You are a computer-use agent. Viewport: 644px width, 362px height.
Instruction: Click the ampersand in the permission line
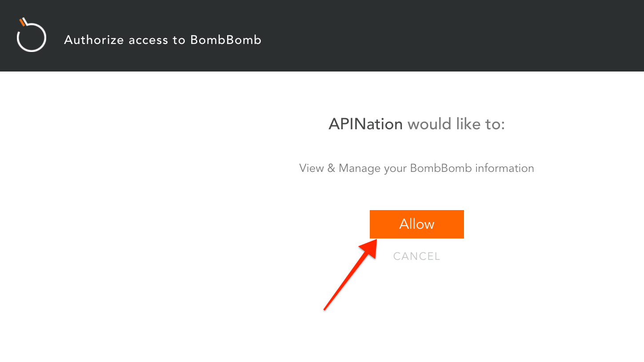[x=331, y=168]
